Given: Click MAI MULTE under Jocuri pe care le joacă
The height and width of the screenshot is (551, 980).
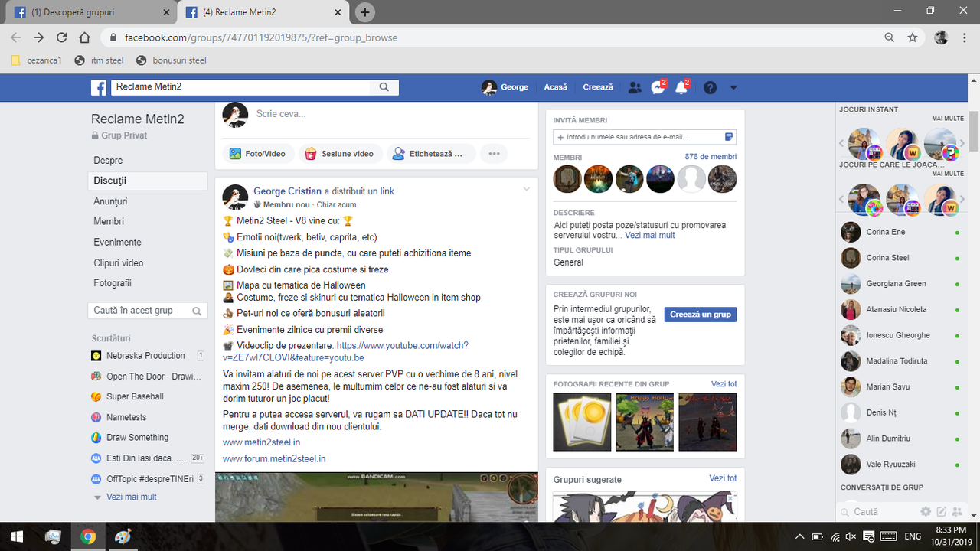Looking at the screenshot, I should coord(948,174).
